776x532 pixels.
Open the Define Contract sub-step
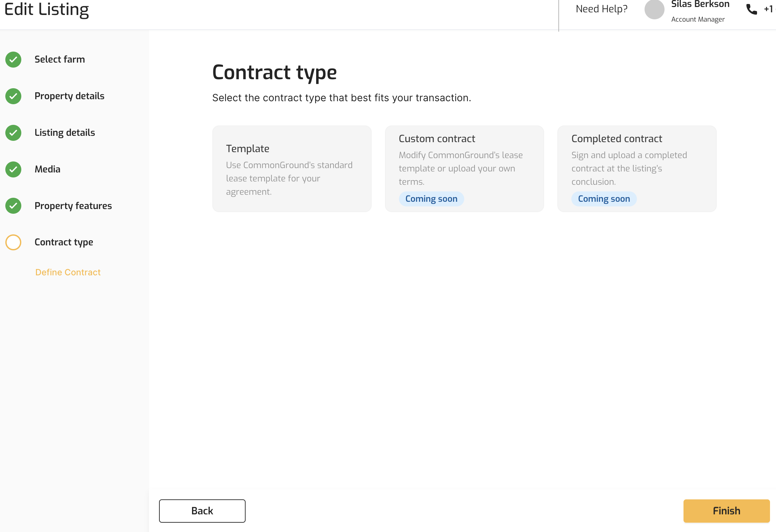click(68, 272)
